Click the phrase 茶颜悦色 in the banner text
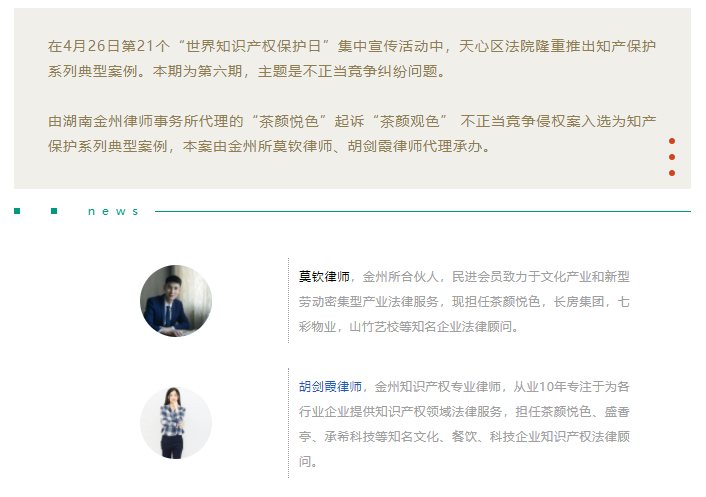 pos(289,121)
